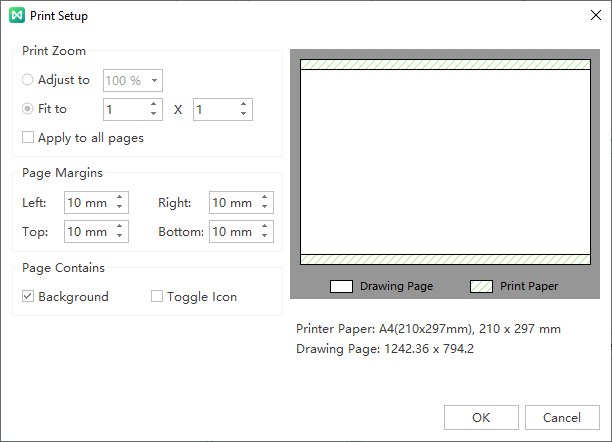
Task: Click the Cancel button
Action: click(x=562, y=417)
